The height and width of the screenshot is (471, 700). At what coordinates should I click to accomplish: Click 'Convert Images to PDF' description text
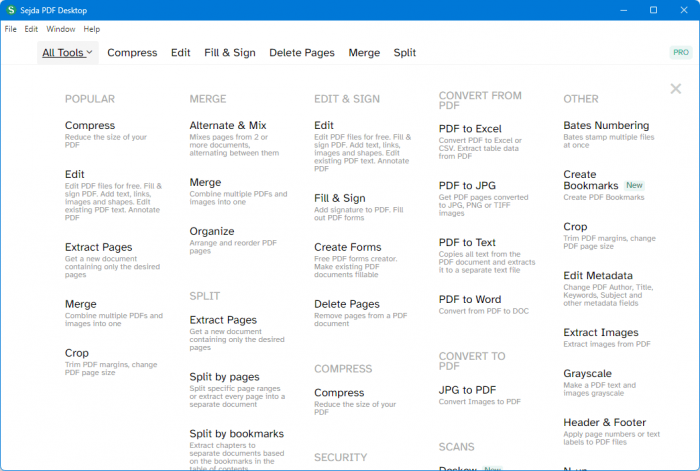(x=479, y=402)
